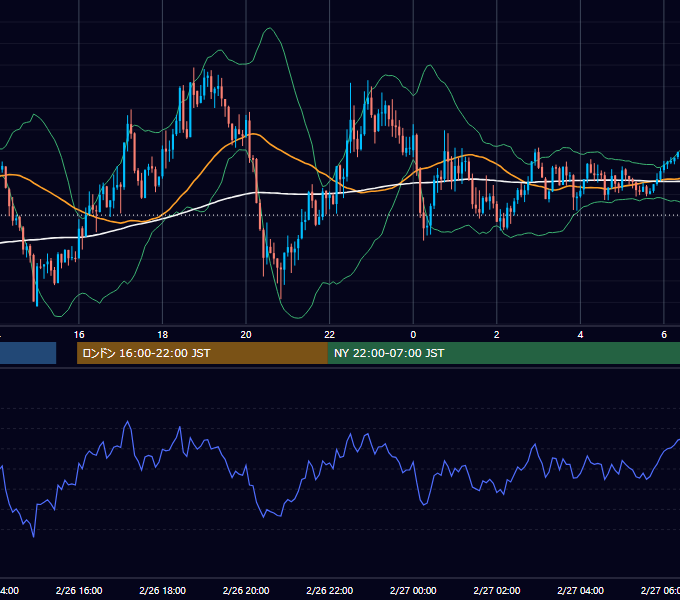
Task: Click the 2/27 04:00 label on lower axis
Action: 580,590
